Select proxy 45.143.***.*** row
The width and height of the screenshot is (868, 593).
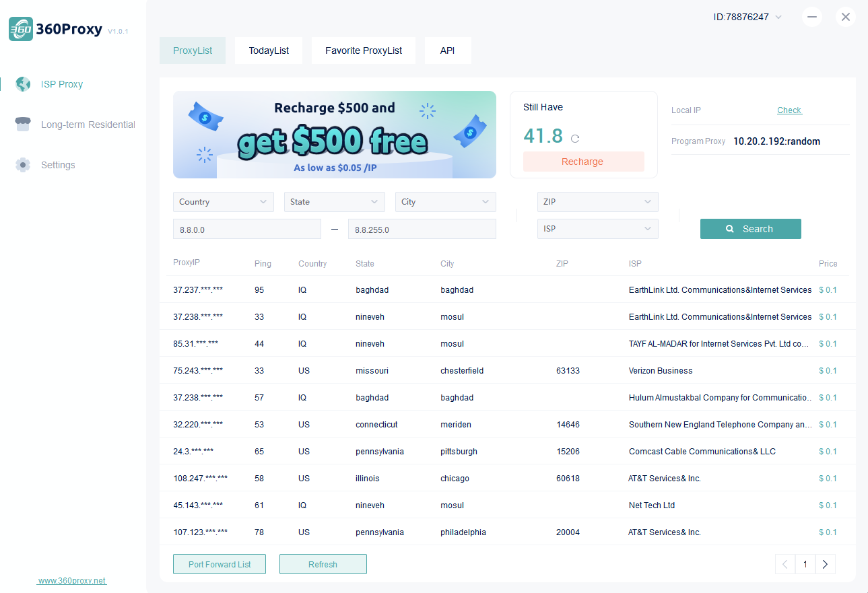tap(508, 505)
